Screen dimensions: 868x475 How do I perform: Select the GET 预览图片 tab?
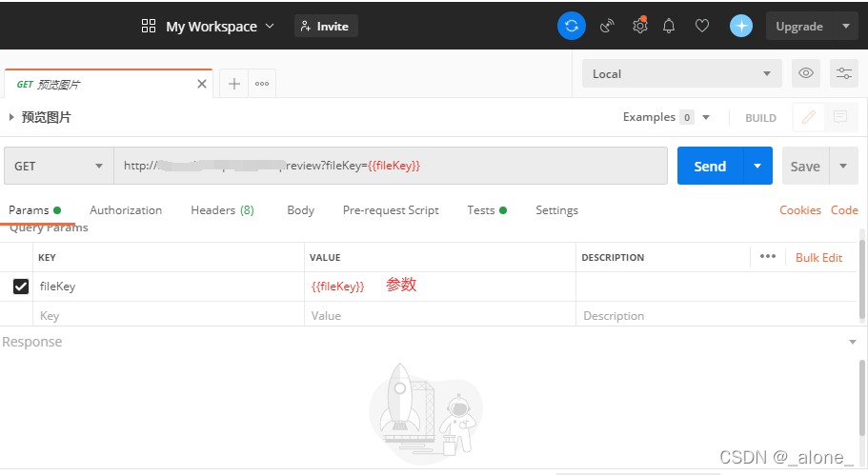108,84
